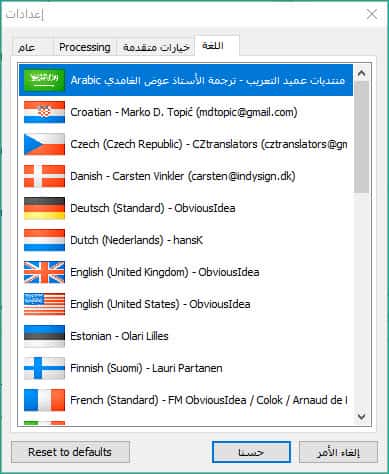Click Reset to defaults button

[70, 452]
